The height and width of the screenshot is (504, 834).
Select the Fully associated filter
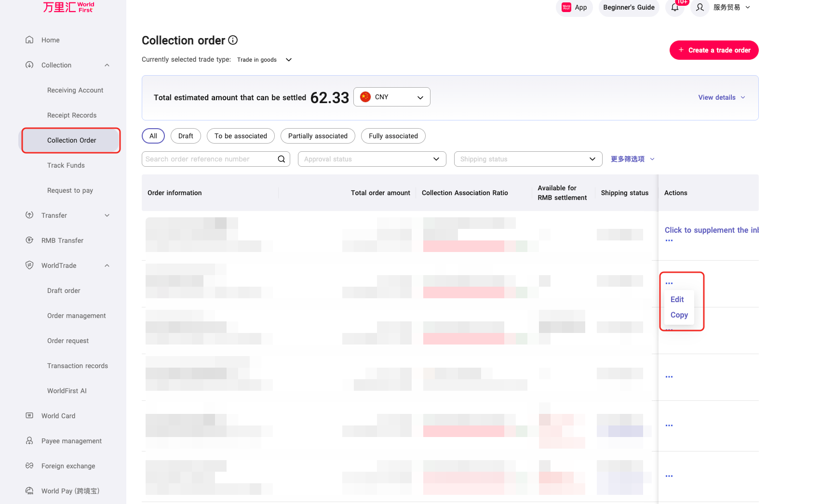click(393, 136)
